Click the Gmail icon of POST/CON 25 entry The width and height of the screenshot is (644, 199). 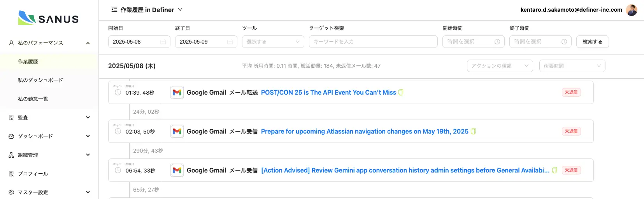[177, 92]
